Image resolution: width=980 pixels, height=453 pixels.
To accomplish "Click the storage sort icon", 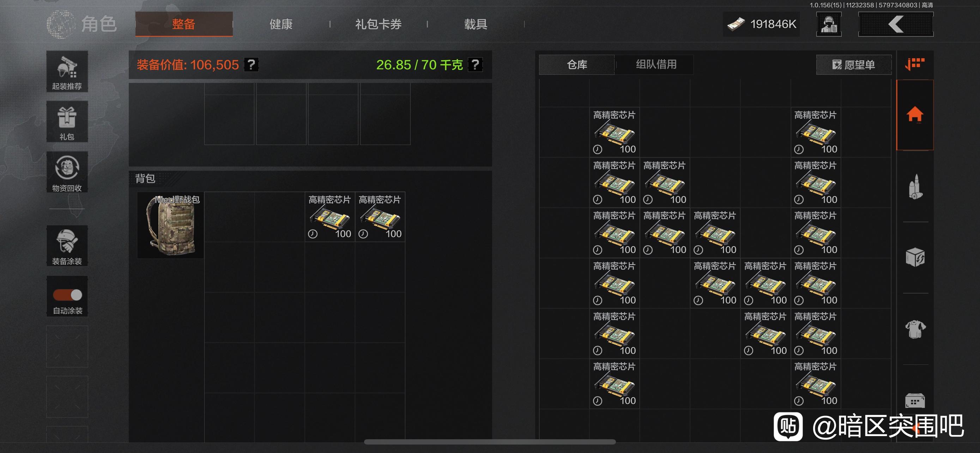I will click(915, 64).
